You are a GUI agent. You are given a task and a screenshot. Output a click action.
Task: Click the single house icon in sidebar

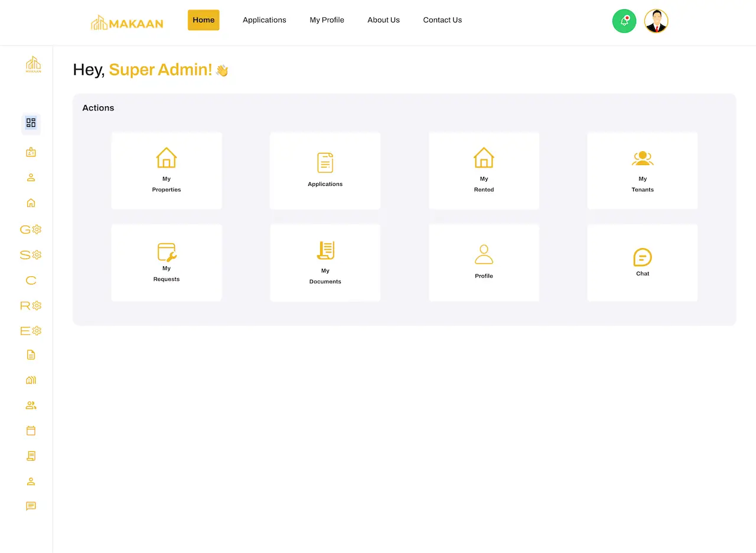31,203
